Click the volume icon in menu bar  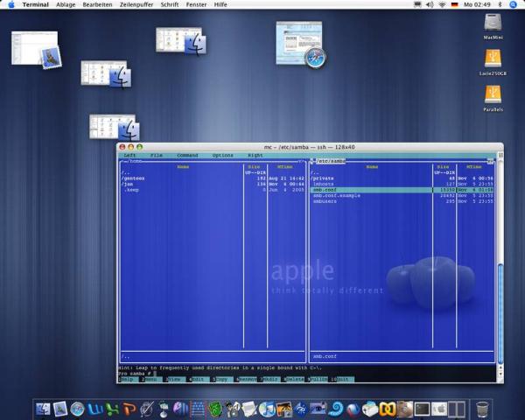pos(429,4)
